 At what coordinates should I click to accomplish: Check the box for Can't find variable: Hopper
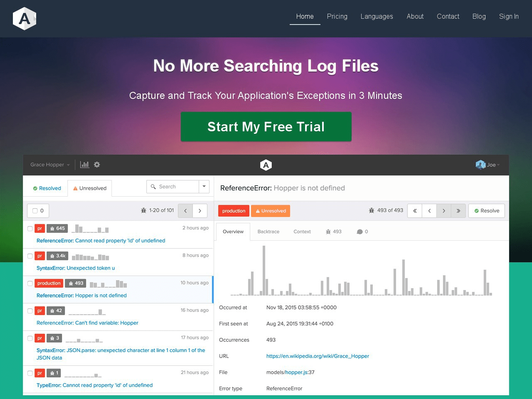pyautogui.click(x=30, y=311)
